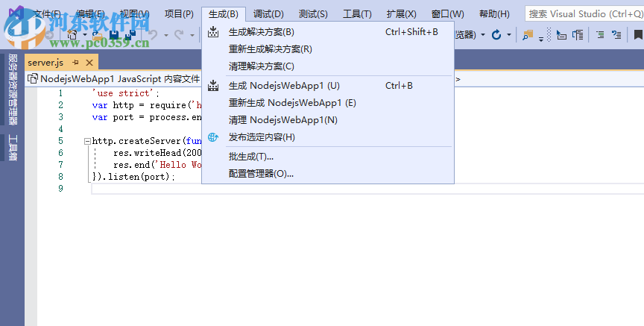Click the 搜索 Visual Studio search box
Image resolution: width=644 pixels, height=326 pixels.
coord(584,14)
